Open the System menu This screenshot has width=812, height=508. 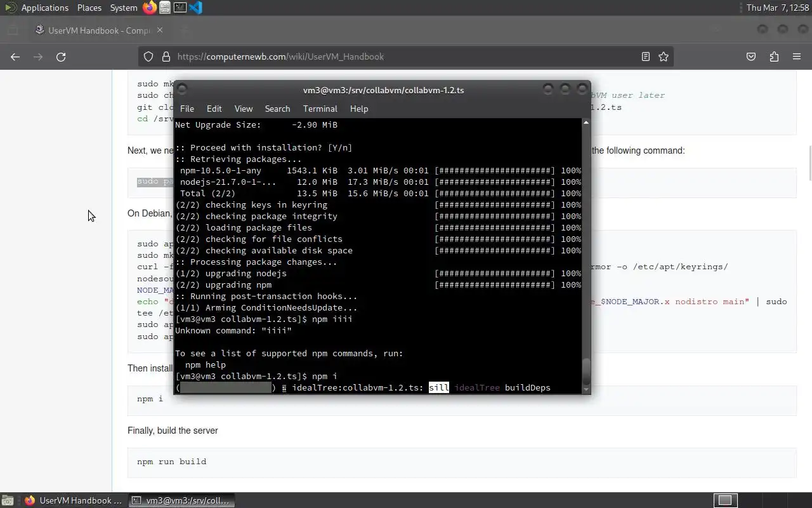pyautogui.click(x=124, y=8)
